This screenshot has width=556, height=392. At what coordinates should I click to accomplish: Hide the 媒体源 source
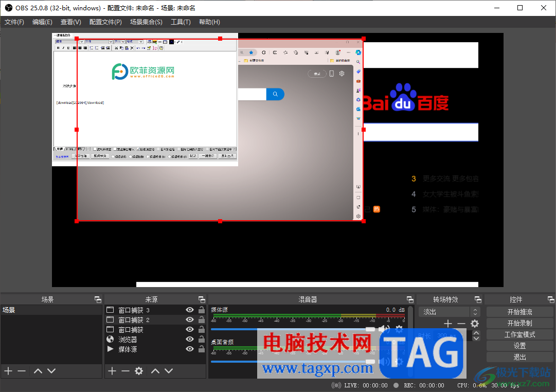click(190, 349)
